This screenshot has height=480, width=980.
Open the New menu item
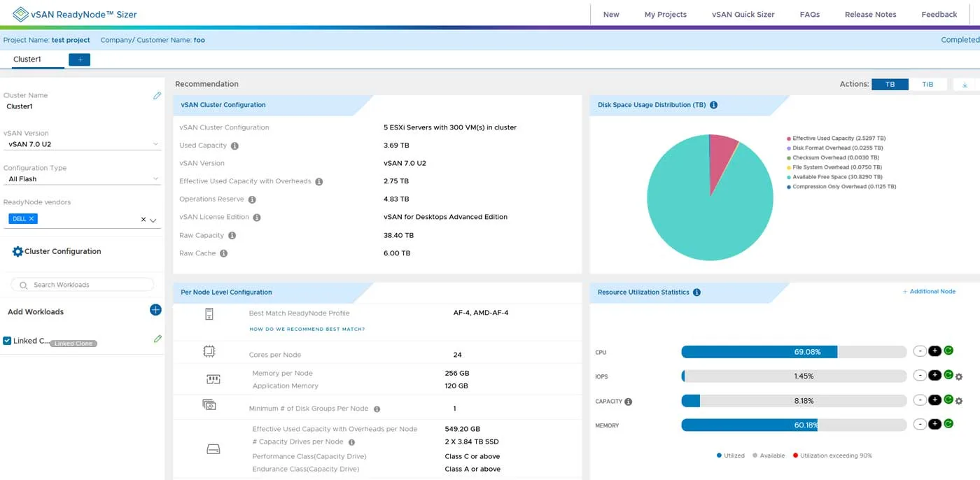(611, 14)
